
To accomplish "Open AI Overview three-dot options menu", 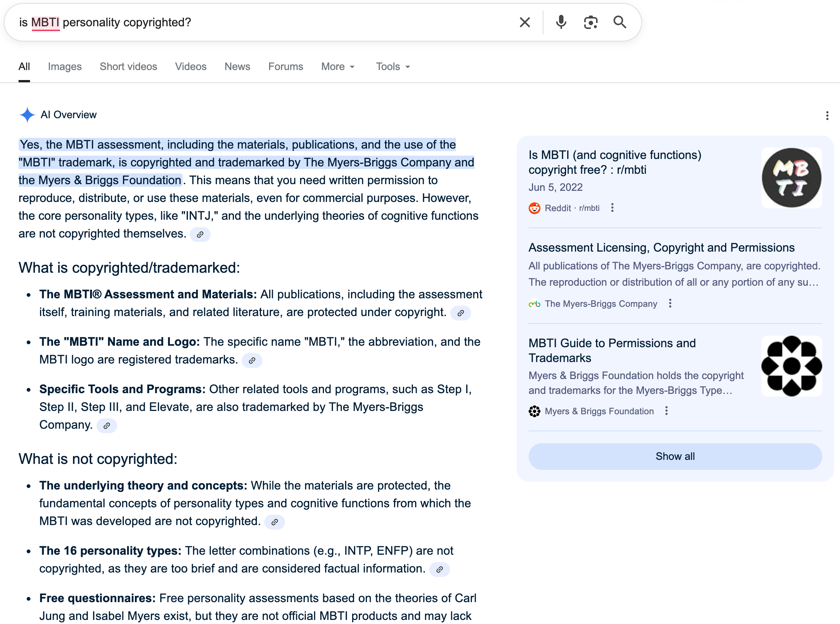I will (x=827, y=116).
